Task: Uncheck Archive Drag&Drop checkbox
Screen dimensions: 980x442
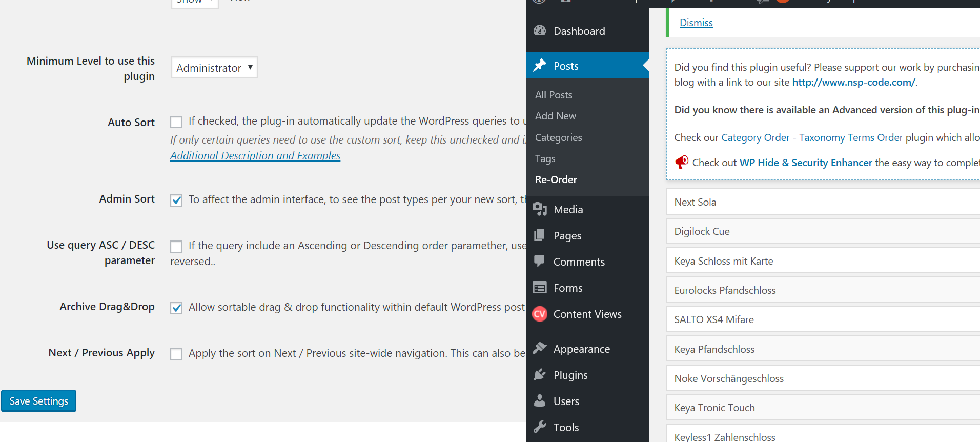Action: (x=176, y=308)
